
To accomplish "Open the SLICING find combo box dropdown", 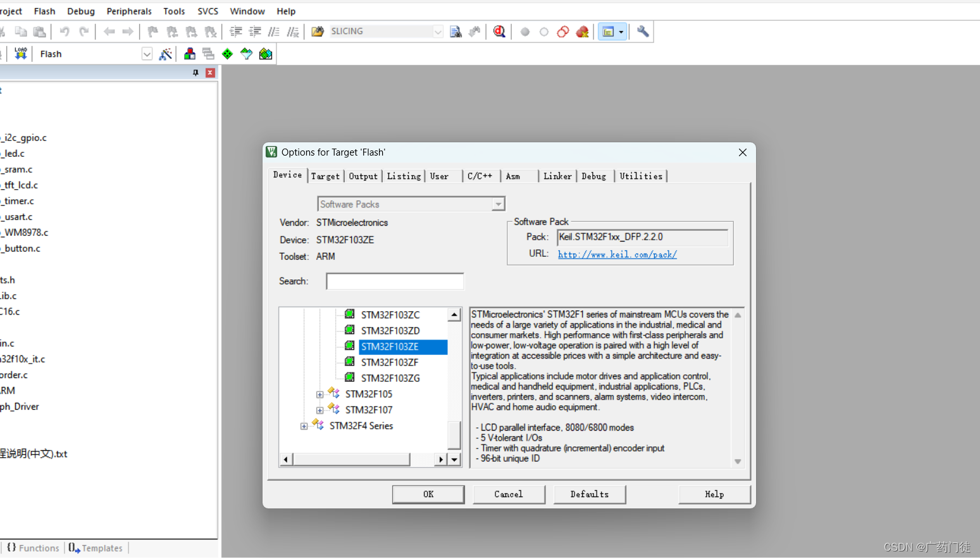I will [438, 32].
